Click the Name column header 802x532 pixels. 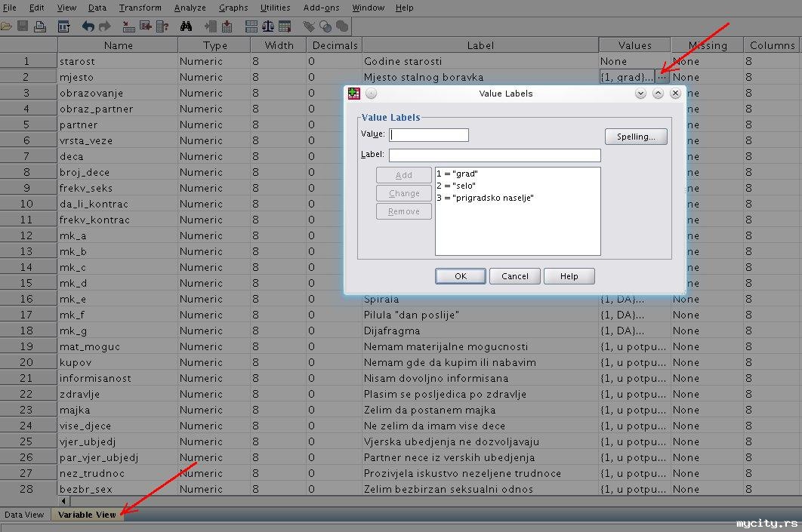coord(118,45)
